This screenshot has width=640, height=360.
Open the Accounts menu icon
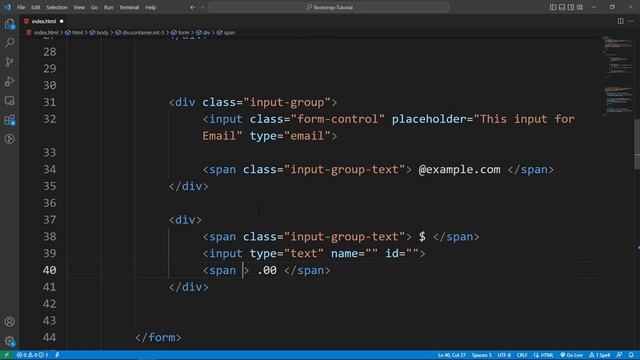point(9,322)
